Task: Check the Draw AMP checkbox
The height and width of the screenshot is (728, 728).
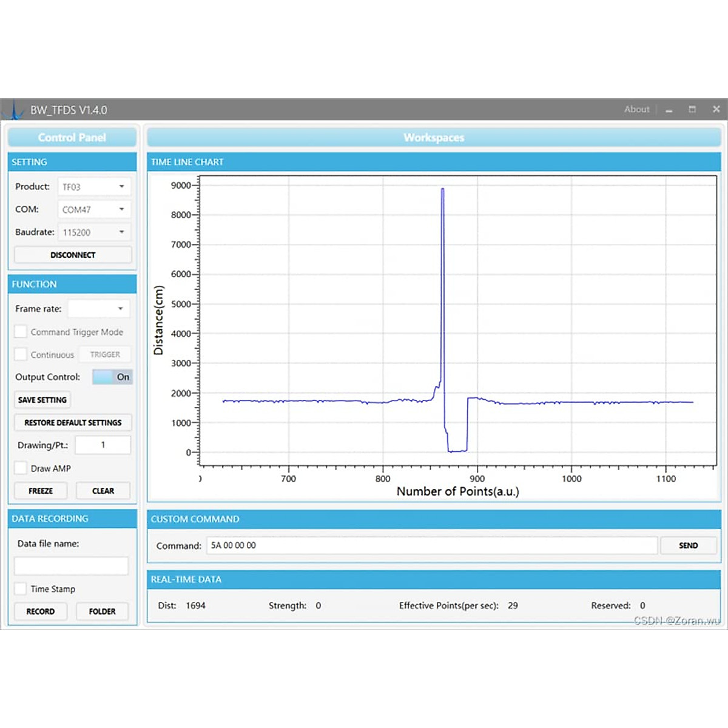Action: (21, 468)
